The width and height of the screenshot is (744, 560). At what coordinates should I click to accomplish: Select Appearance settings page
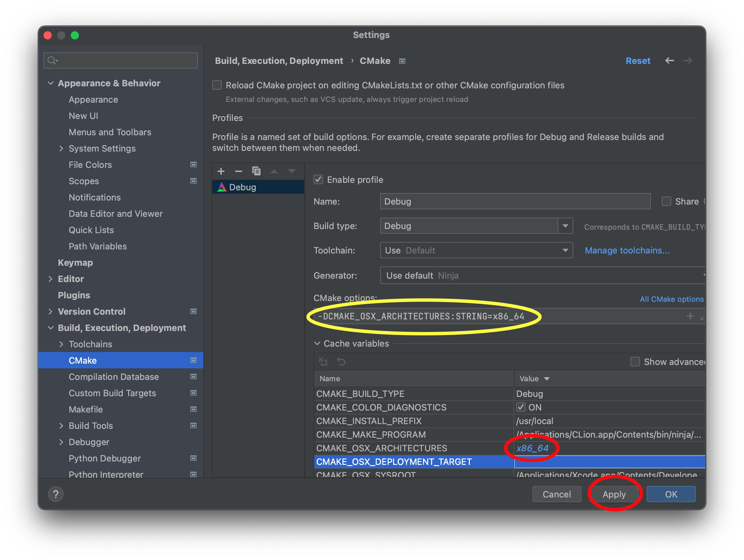(x=93, y=100)
